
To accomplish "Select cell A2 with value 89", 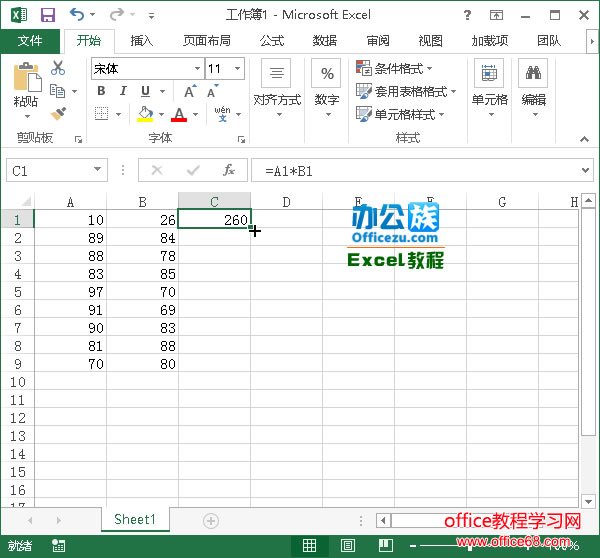I will pyautogui.click(x=70, y=238).
